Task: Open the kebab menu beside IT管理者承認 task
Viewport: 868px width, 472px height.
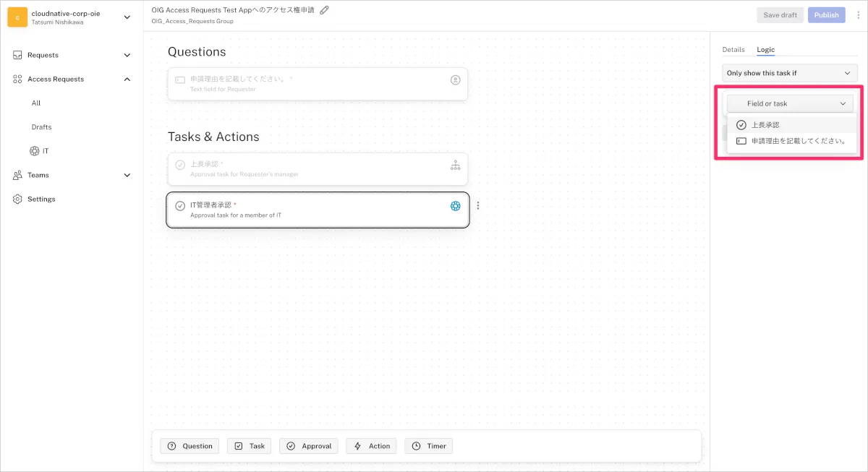Action: coord(477,206)
